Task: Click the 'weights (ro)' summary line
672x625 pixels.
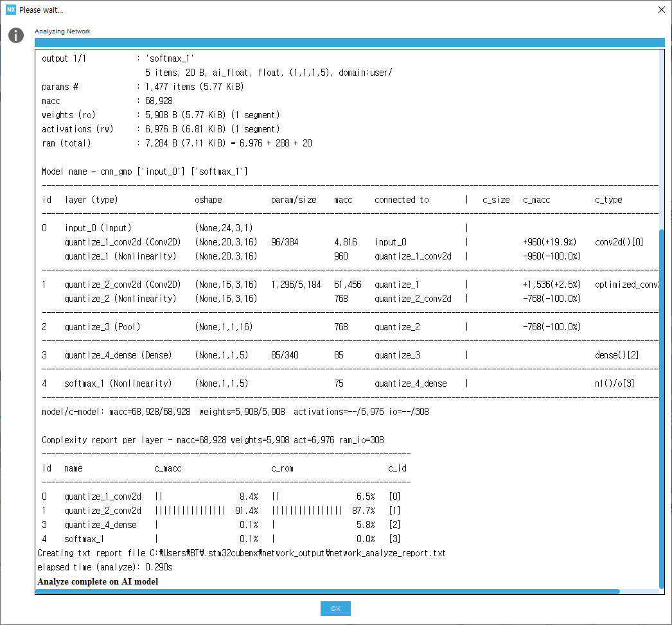Action: (x=161, y=115)
